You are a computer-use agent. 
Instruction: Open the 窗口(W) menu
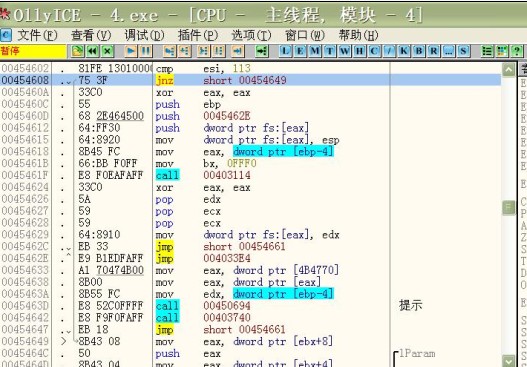pyautogui.click(x=305, y=35)
